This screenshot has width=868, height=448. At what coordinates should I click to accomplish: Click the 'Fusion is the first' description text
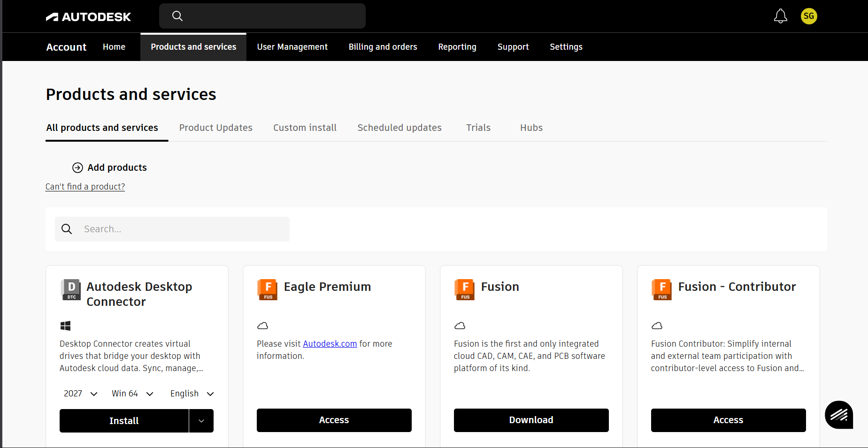[x=530, y=356]
